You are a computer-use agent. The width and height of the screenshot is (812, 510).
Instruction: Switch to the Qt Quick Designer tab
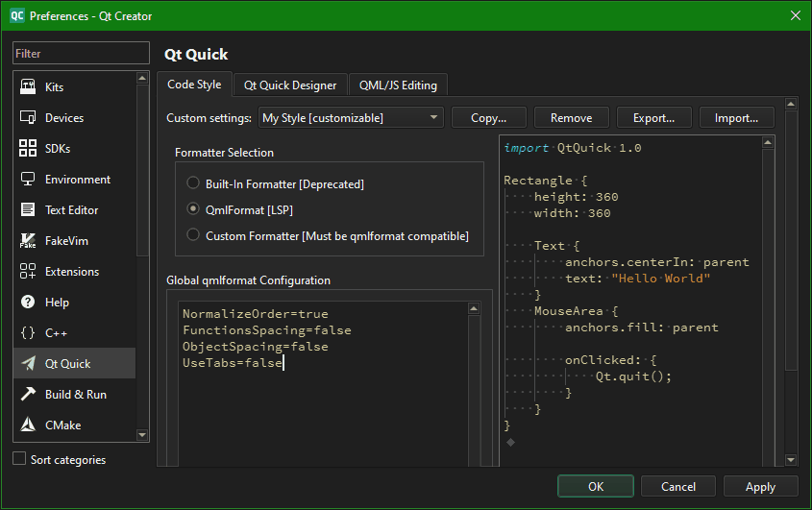point(290,85)
